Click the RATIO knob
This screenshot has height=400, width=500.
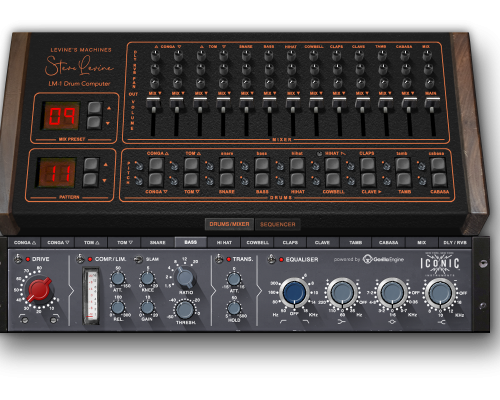(x=185, y=277)
